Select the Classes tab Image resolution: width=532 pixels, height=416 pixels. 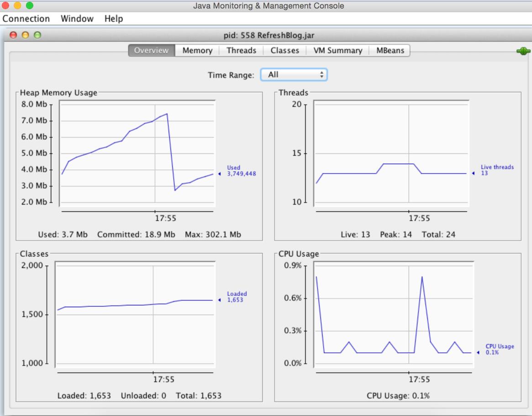click(284, 51)
